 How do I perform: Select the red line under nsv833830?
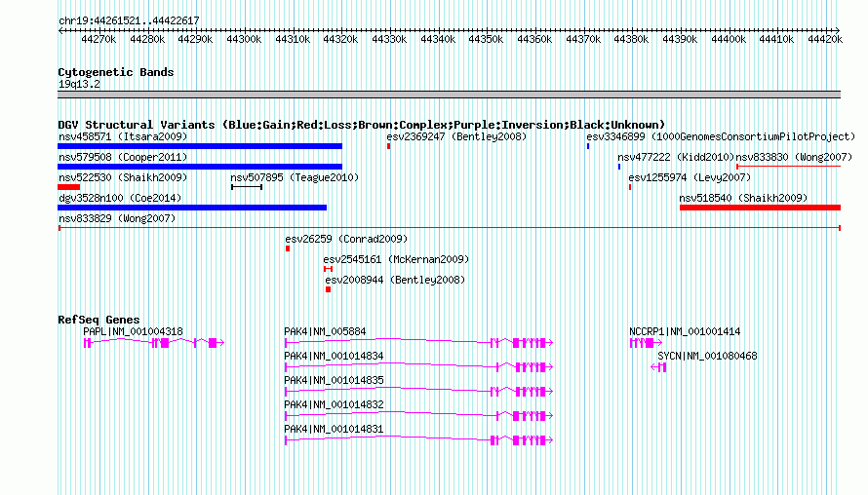coord(788,167)
